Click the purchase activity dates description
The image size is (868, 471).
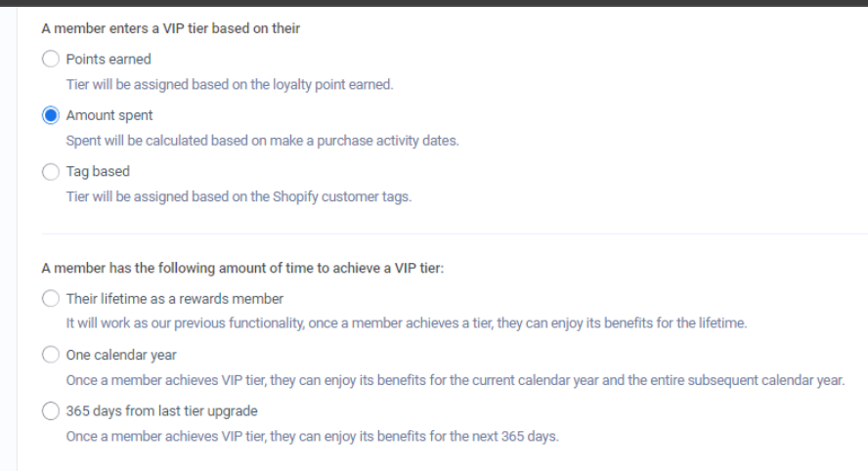click(x=262, y=141)
